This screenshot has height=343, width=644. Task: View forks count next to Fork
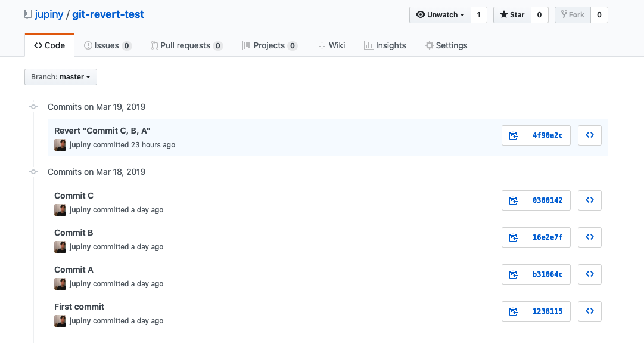tap(599, 15)
